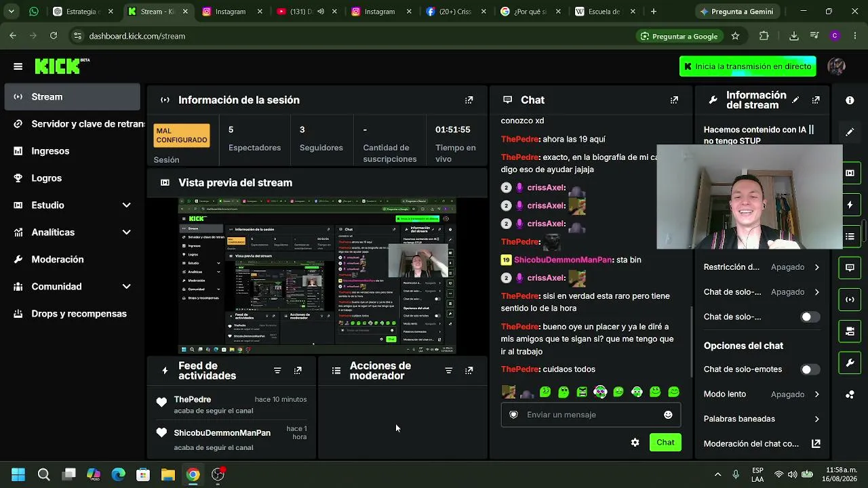Click the MAL CONFIGURADO status badge
This screenshot has width=868, height=488.
click(x=182, y=136)
